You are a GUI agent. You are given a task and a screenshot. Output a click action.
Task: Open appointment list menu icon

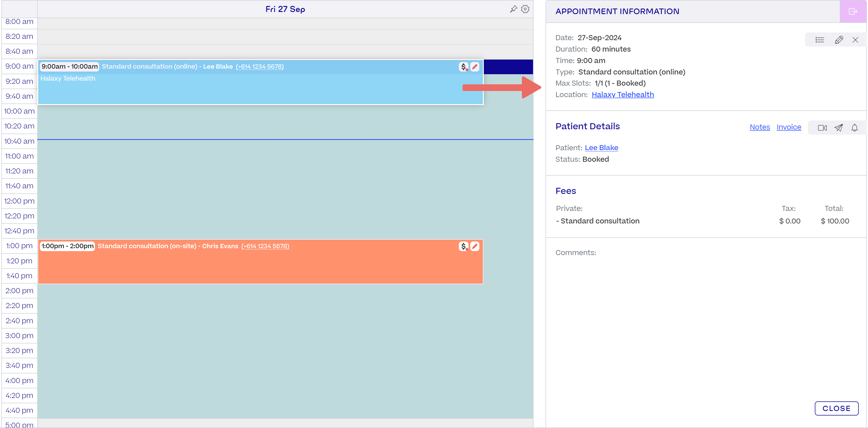[819, 40]
